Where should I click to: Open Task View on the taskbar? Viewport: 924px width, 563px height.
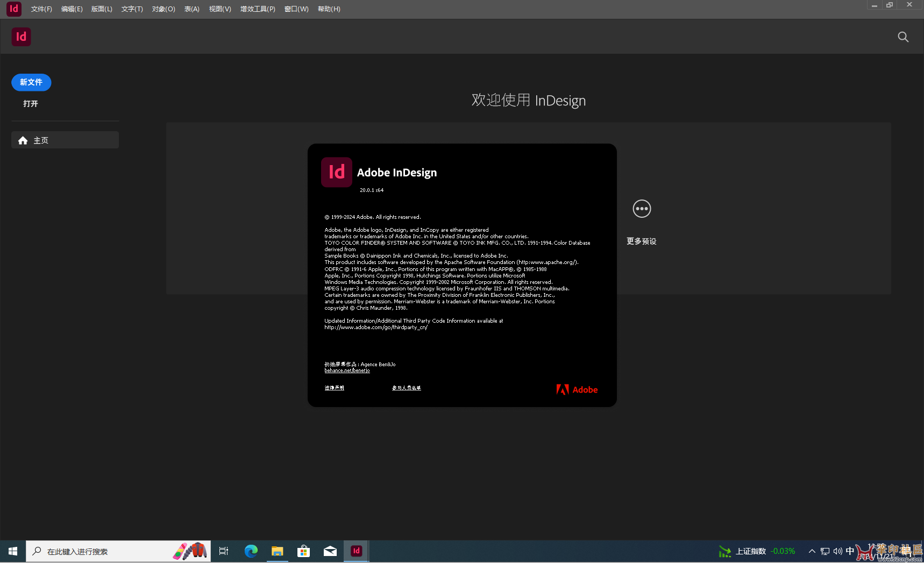click(224, 551)
